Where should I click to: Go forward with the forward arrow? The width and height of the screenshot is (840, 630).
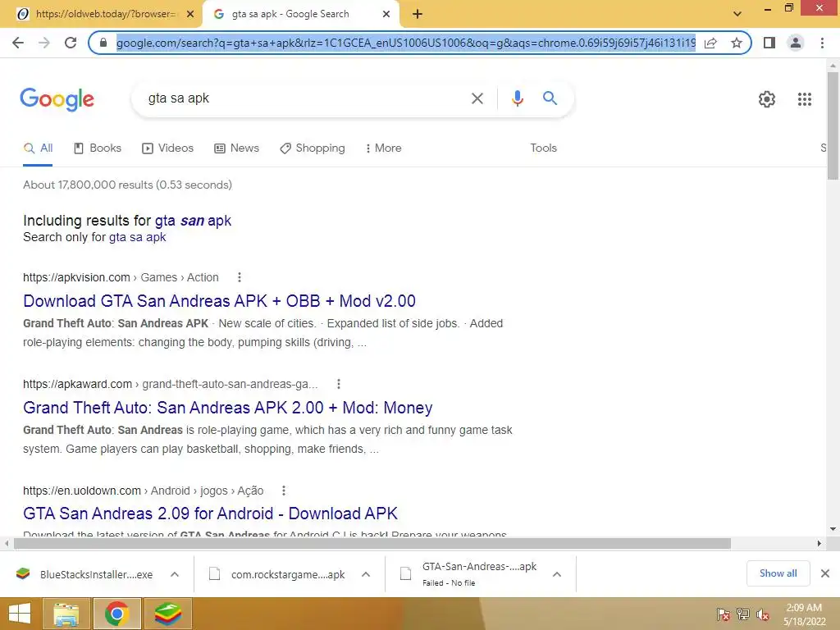(x=44, y=43)
